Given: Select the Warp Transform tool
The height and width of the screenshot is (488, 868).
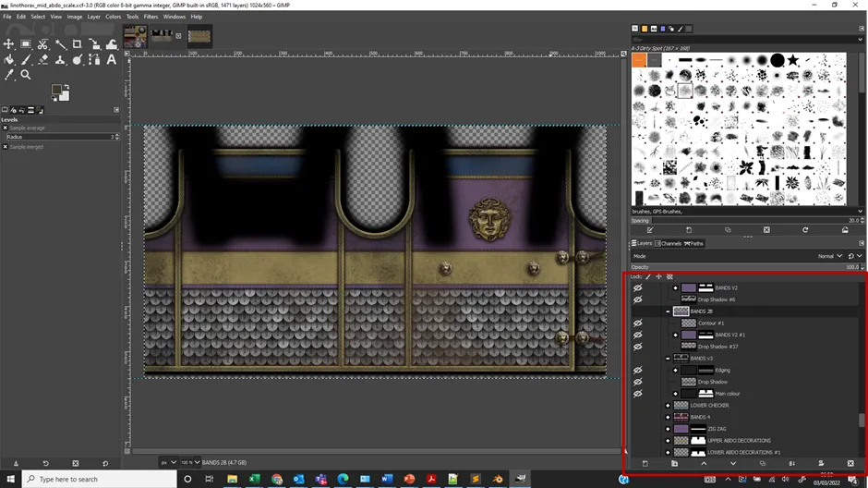Looking at the screenshot, I should tap(112, 43).
